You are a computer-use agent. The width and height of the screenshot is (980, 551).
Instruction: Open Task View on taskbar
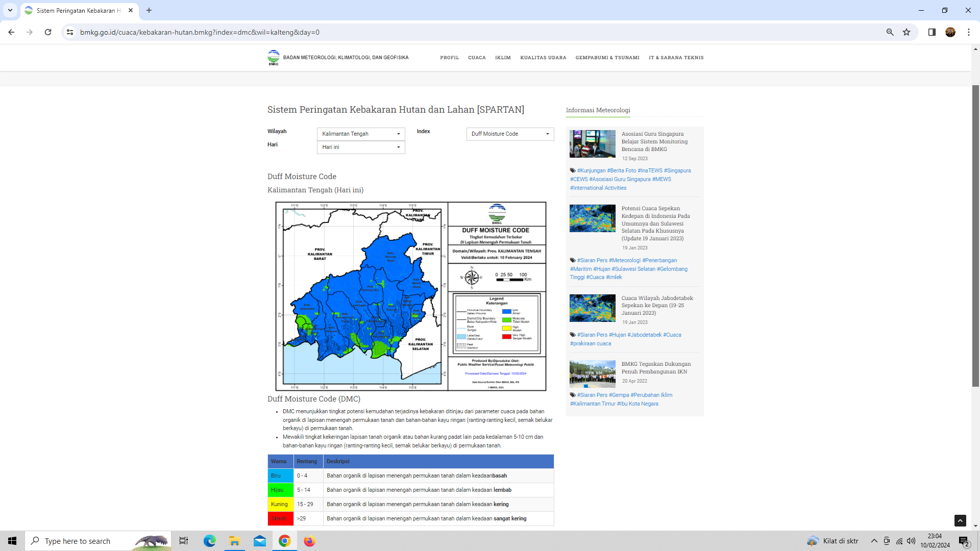(x=184, y=541)
